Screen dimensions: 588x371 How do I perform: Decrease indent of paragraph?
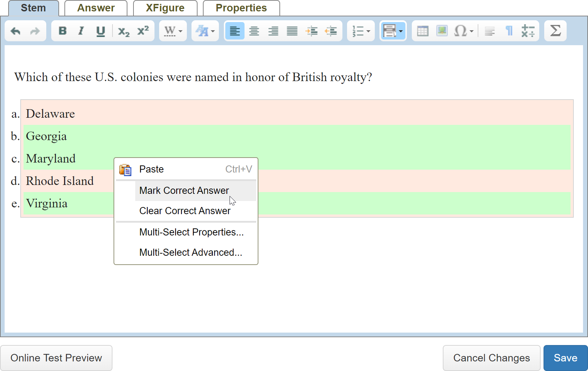point(331,31)
